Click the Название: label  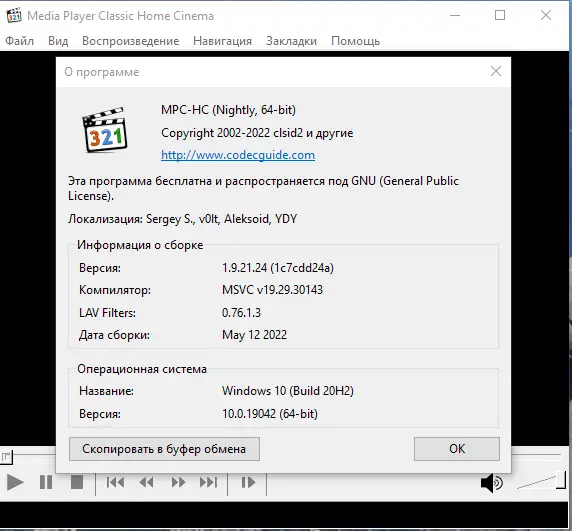(107, 391)
